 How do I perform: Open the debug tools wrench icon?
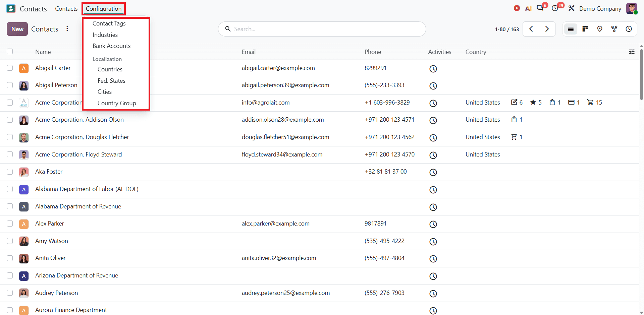point(572,8)
